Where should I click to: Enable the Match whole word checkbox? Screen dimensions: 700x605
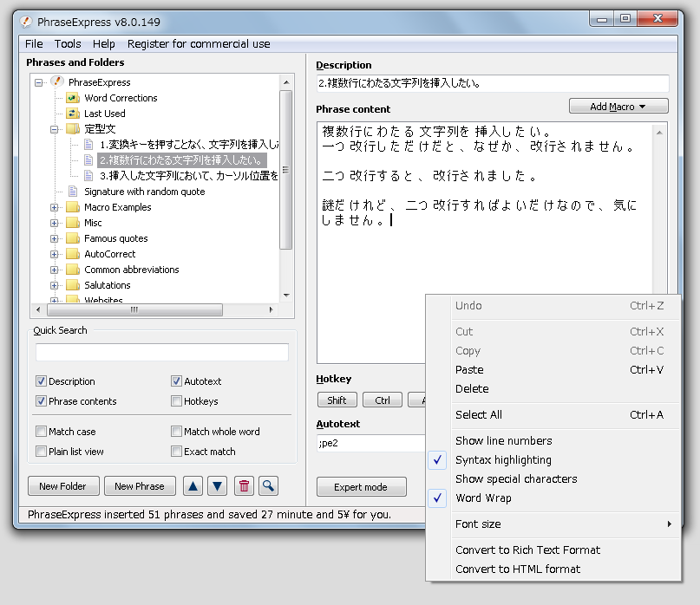click(176, 432)
